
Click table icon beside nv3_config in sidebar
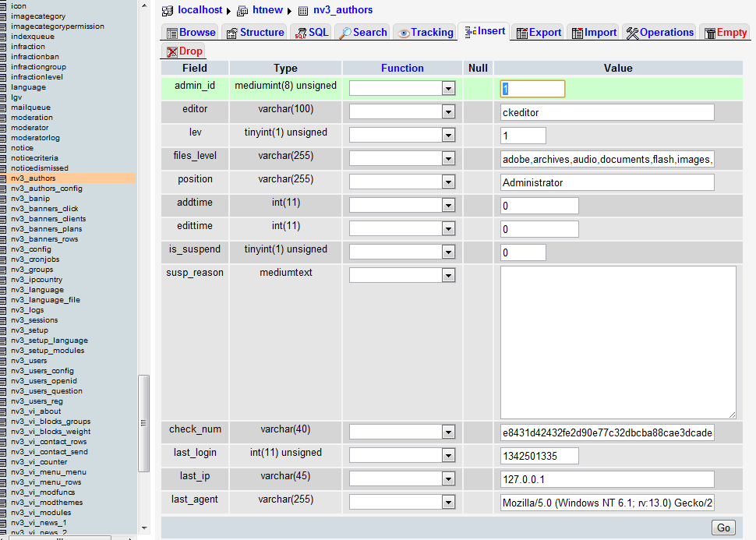click(3, 249)
